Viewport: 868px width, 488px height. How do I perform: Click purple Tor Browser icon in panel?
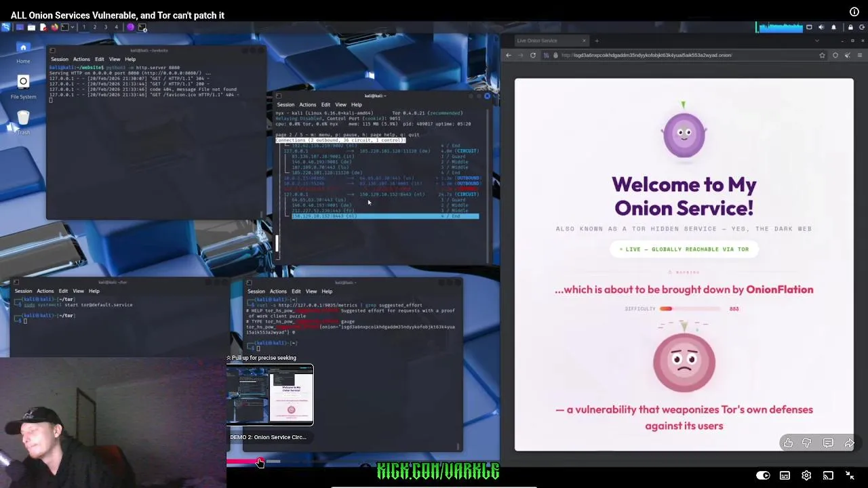130,27
